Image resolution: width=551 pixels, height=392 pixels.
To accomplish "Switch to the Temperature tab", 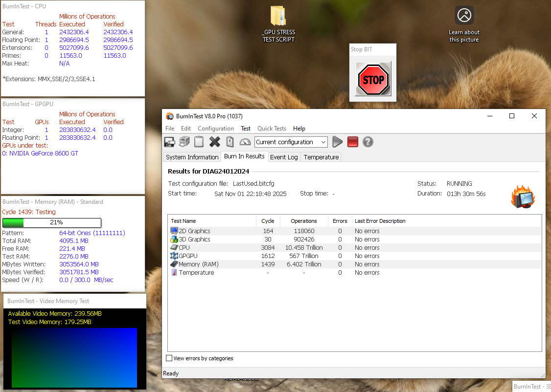I will pos(321,157).
